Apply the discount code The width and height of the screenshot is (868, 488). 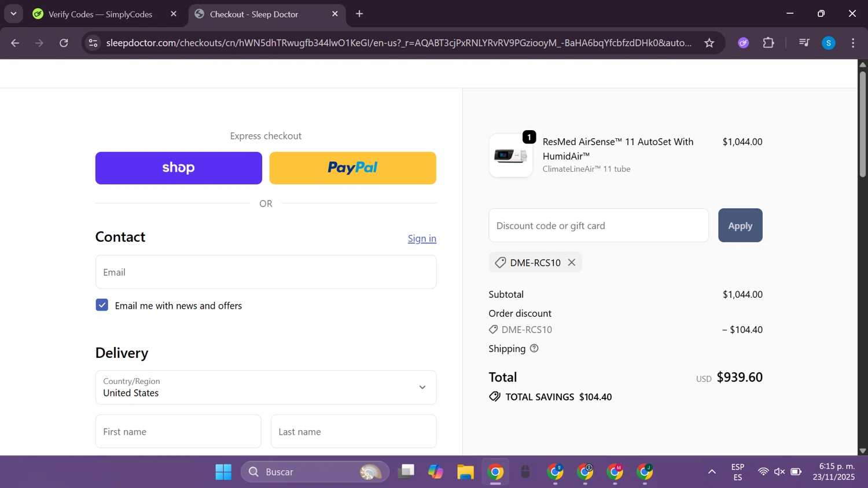tap(740, 225)
